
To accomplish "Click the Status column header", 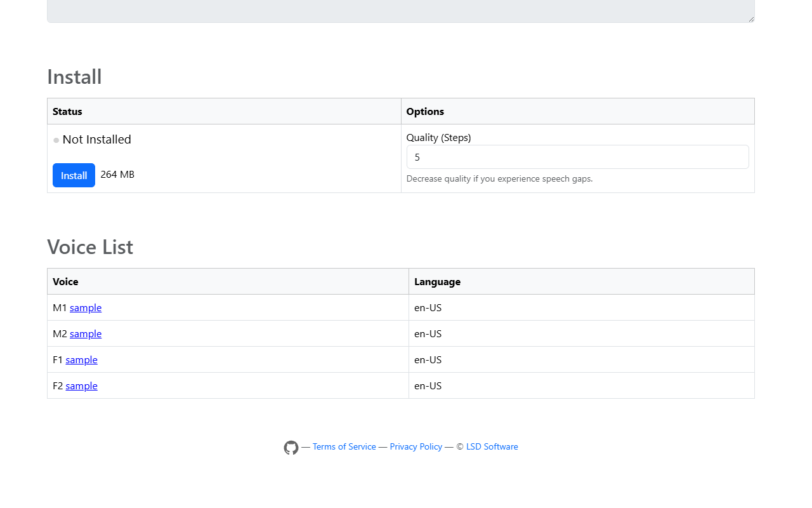I will (x=67, y=111).
